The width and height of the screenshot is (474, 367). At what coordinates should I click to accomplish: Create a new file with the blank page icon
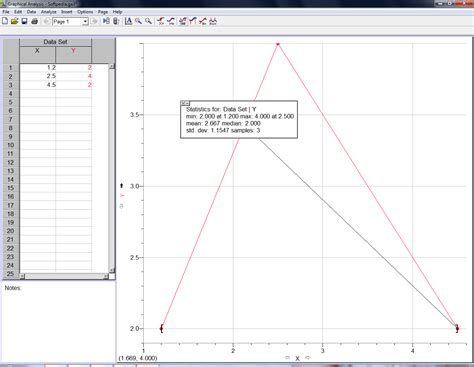(5, 21)
